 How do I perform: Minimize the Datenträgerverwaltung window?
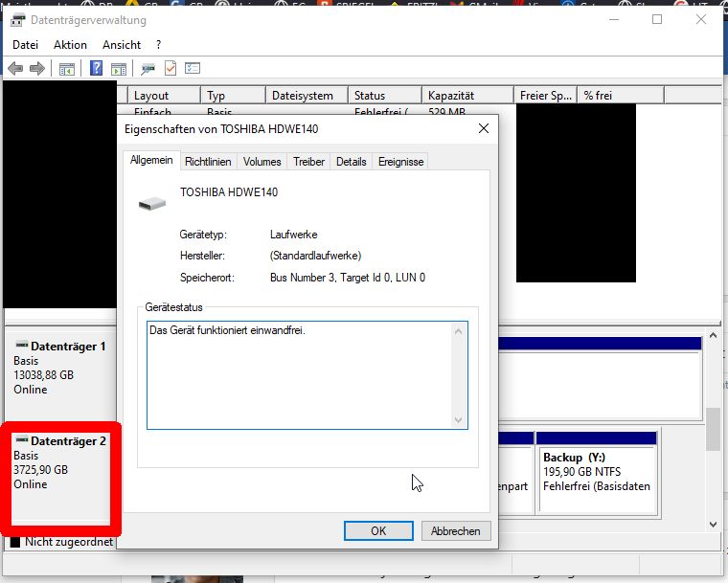tap(614, 19)
